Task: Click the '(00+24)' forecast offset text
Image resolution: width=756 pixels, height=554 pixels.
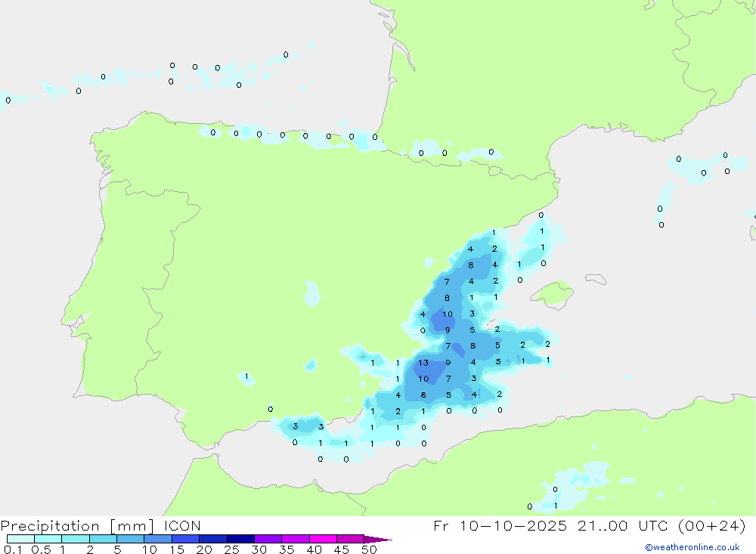Action: (711, 525)
